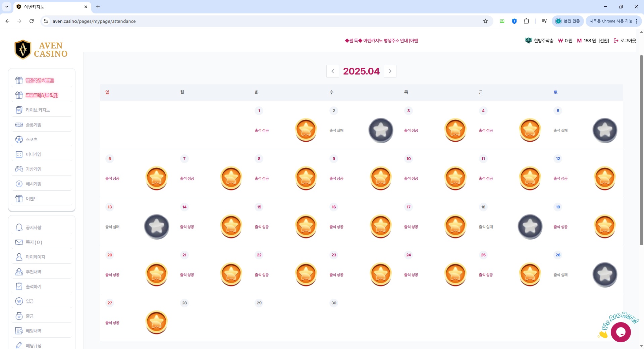Open 라이브 카지노 menu item

38,110
